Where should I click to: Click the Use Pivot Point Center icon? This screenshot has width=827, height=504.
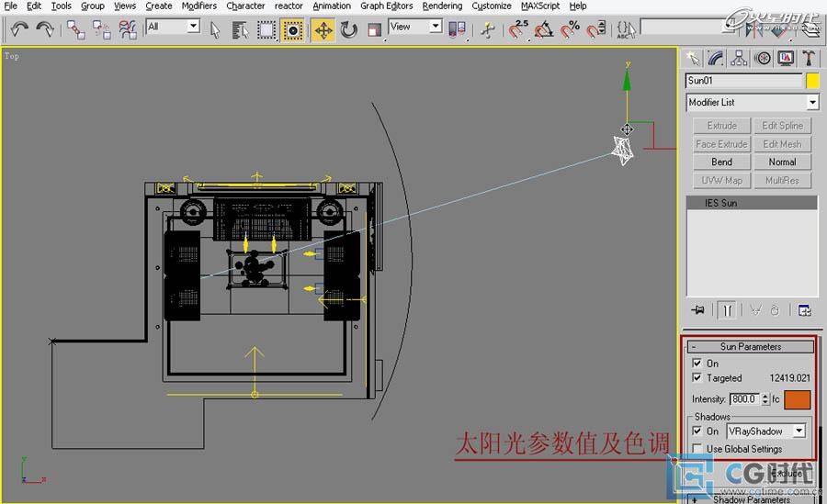point(457,29)
